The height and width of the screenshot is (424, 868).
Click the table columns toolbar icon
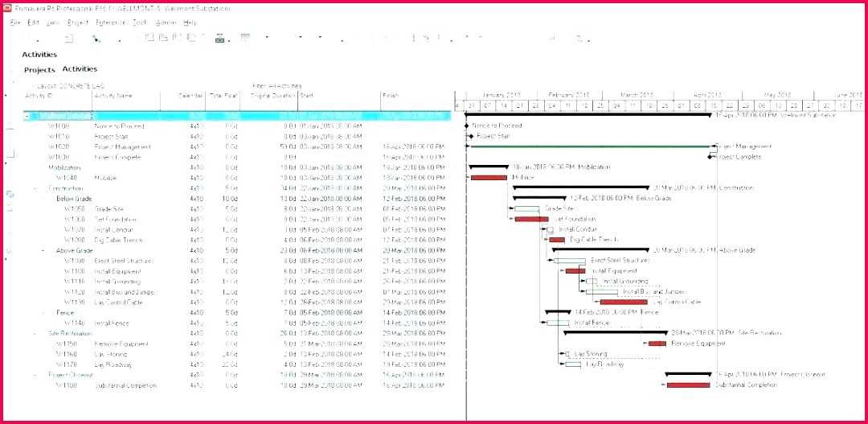point(244,38)
